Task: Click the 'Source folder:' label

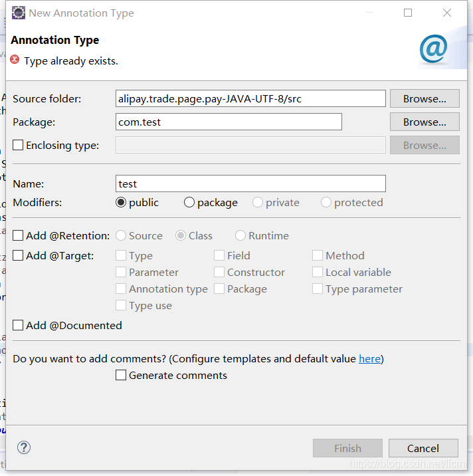Action: tap(47, 98)
